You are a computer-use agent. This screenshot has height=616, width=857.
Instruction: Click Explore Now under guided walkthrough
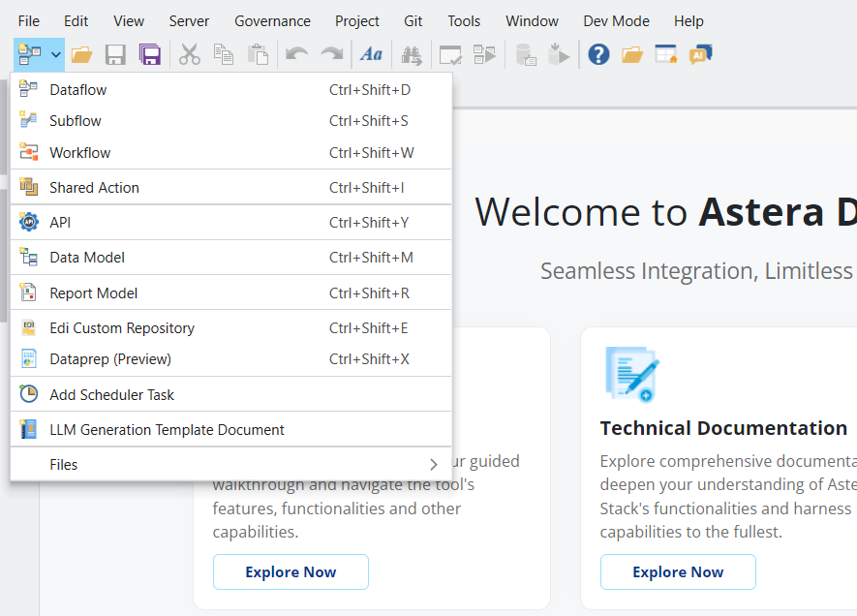[x=291, y=572]
